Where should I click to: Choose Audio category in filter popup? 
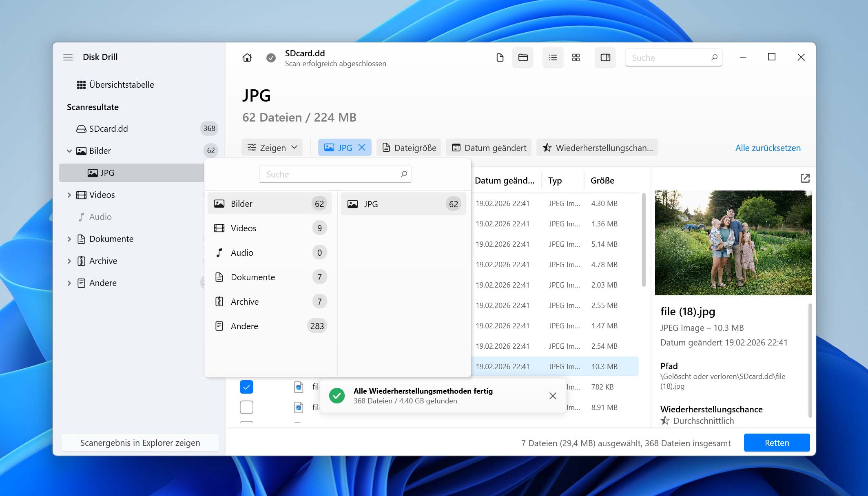click(x=270, y=252)
